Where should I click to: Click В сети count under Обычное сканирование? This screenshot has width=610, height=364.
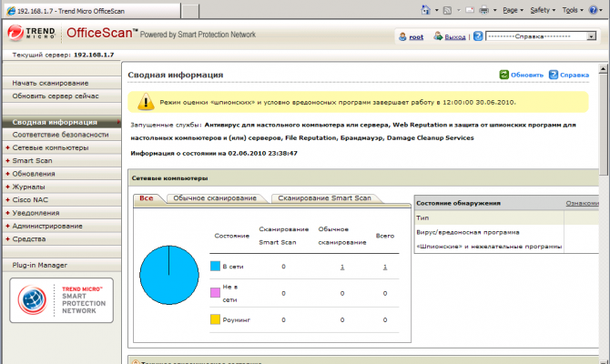pyautogui.click(x=342, y=267)
